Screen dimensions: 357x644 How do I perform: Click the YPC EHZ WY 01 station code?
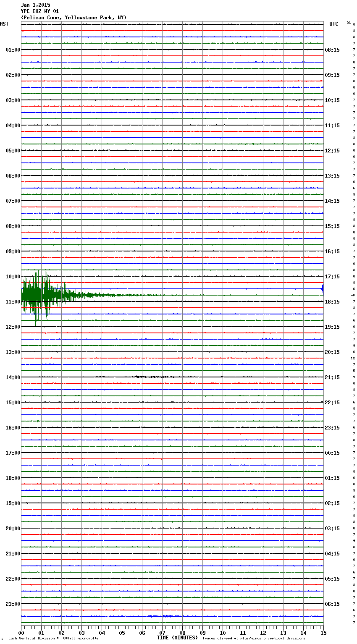(40, 11)
